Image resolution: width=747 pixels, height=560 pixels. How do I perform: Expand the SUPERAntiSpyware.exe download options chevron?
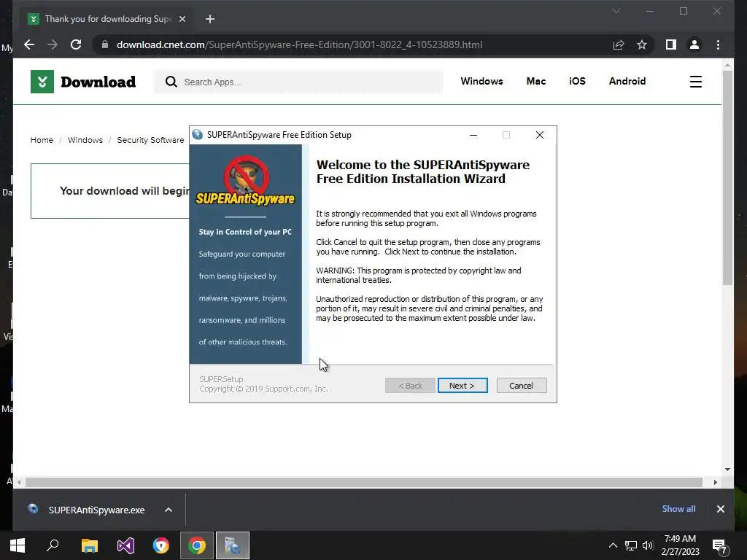click(169, 510)
